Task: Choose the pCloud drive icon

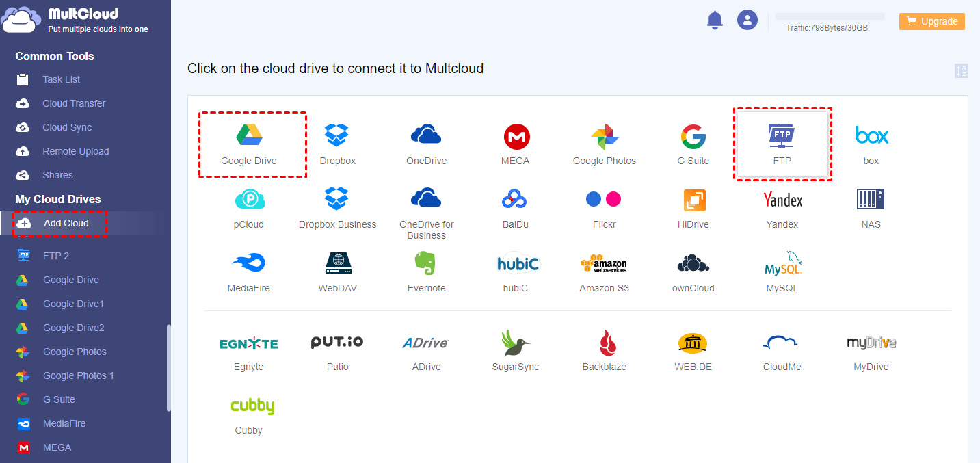Action: coord(249,199)
